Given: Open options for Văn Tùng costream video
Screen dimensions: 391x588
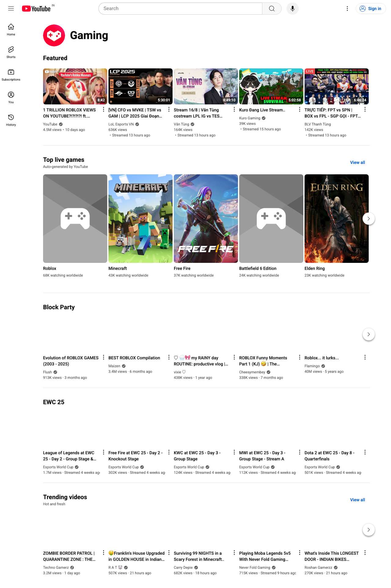Looking at the screenshot, I should pyautogui.click(x=234, y=109).
